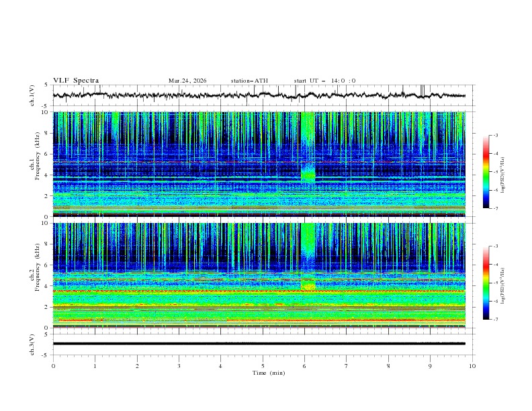The height and width of the screenshot is (411, 532).
Task: Click the "5" time axis tick label
Action: coord(263,366)
